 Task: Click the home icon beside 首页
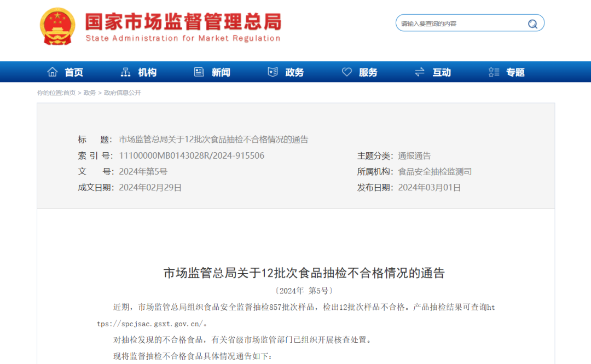coord(52,72)
